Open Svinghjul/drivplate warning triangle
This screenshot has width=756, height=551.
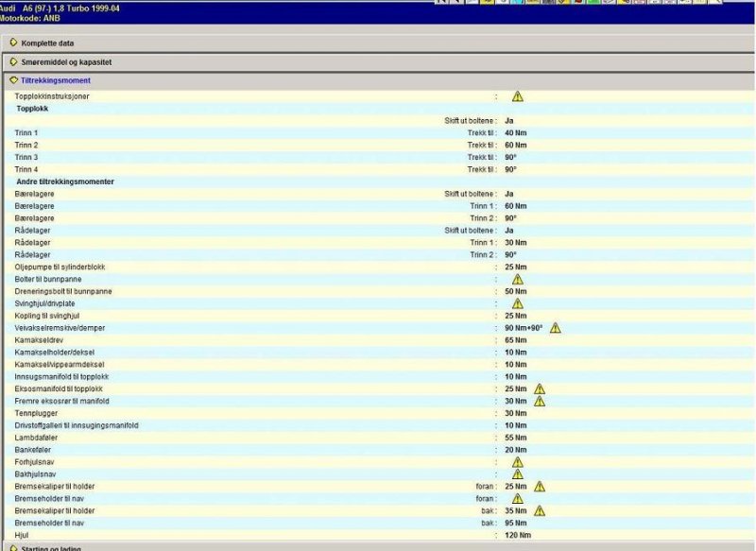tap(517, 303)
